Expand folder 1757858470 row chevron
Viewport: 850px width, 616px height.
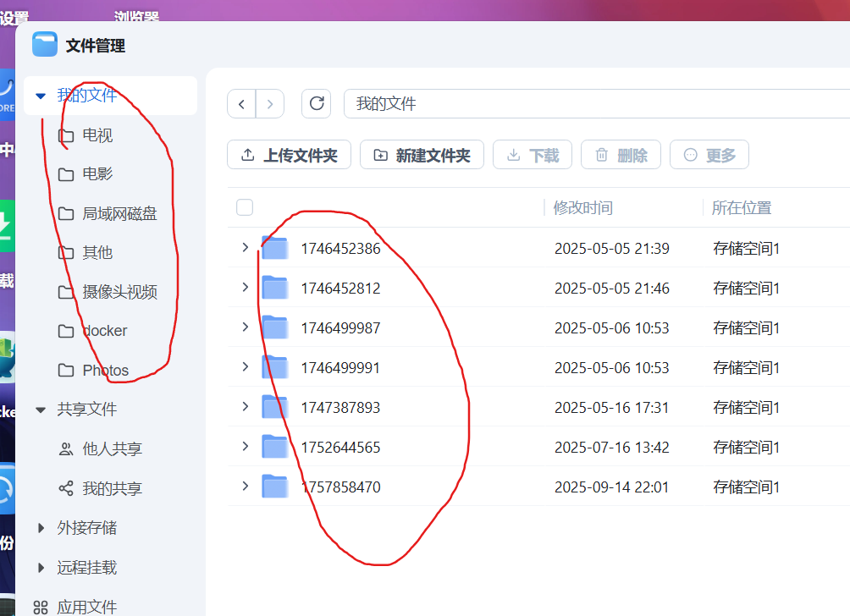245,486
